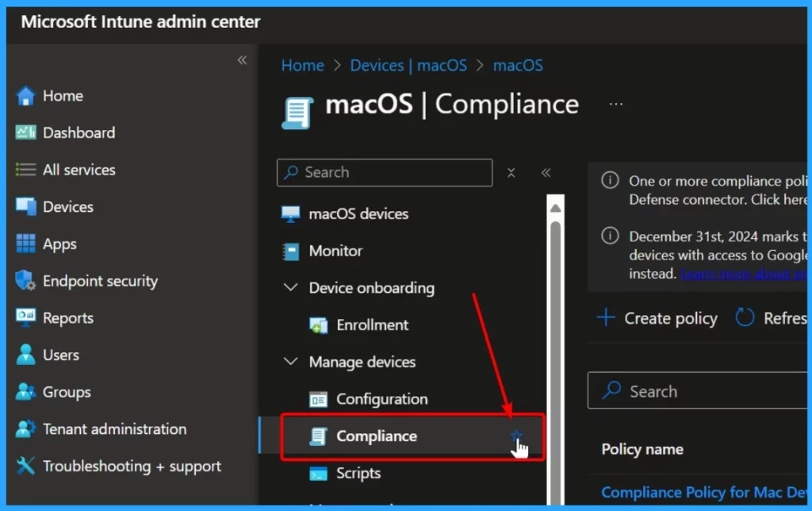Click the Apps grid icon
The width and height of the screenshot is (812, 511).
pyautogui.click(x=25, y=244)
